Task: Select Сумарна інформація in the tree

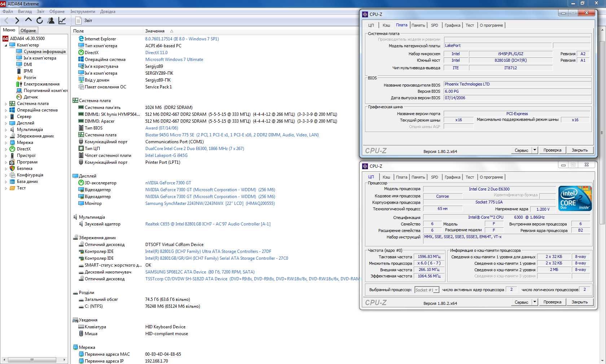Action: (x=45, y=52)
